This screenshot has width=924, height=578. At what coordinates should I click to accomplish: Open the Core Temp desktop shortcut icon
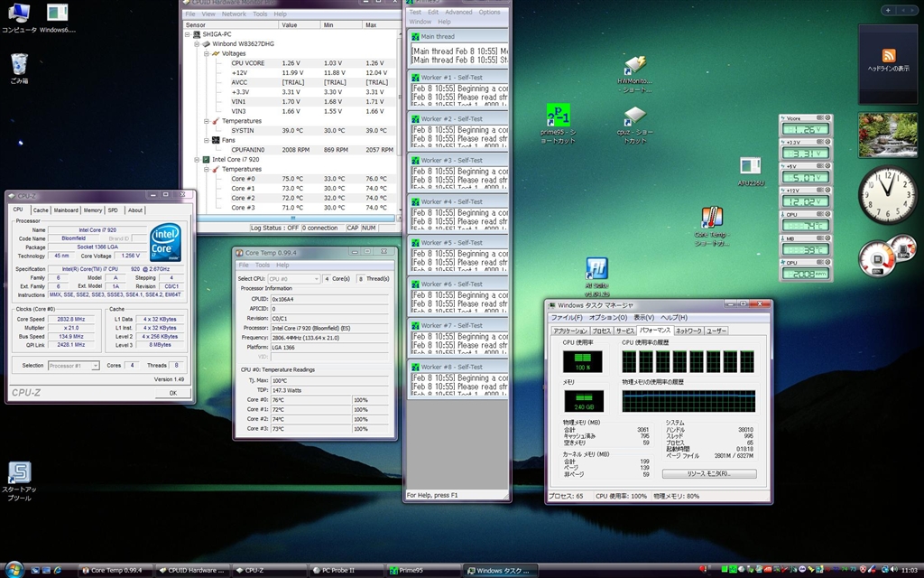tap(712, 219)
